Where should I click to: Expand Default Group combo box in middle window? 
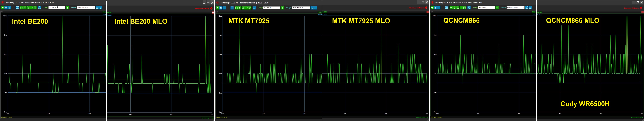tap(301, 8)
